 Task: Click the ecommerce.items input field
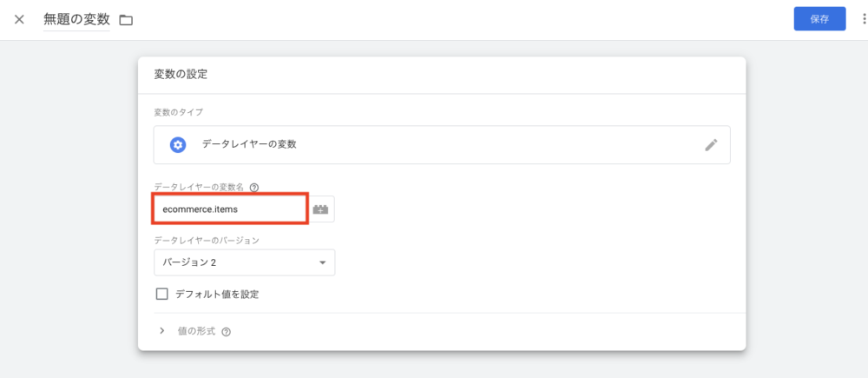click(x=230, y=209)
